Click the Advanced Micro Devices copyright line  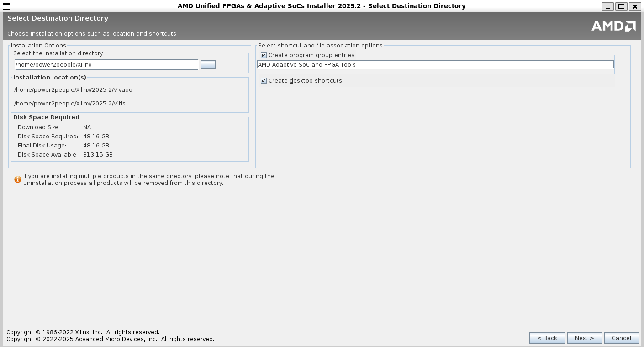tap(110, 339)
